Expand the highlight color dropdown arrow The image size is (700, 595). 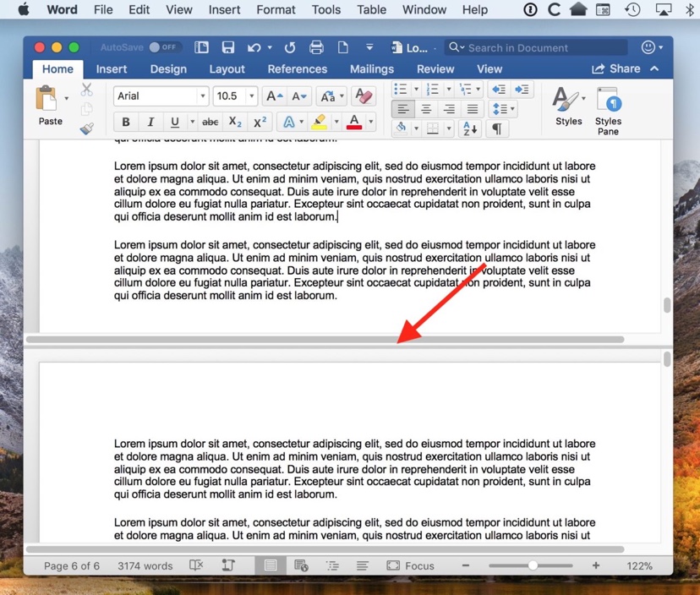(x=336, y=122)
